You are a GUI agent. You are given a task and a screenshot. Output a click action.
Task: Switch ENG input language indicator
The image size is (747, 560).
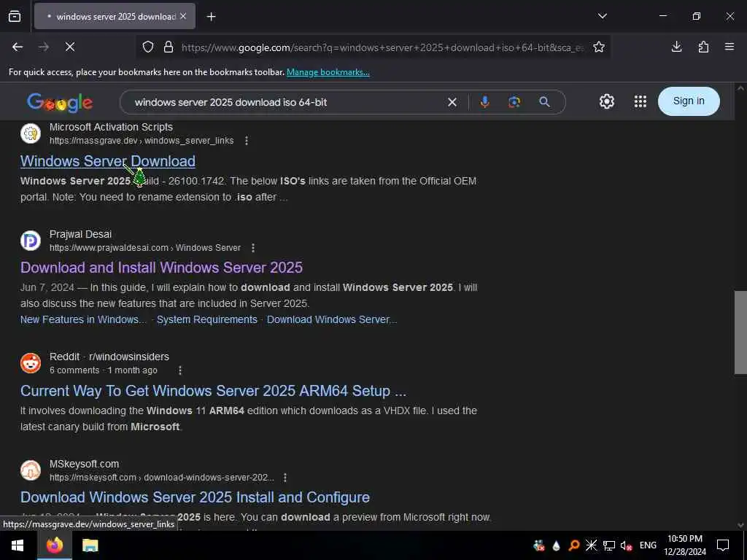pos(648,545)
